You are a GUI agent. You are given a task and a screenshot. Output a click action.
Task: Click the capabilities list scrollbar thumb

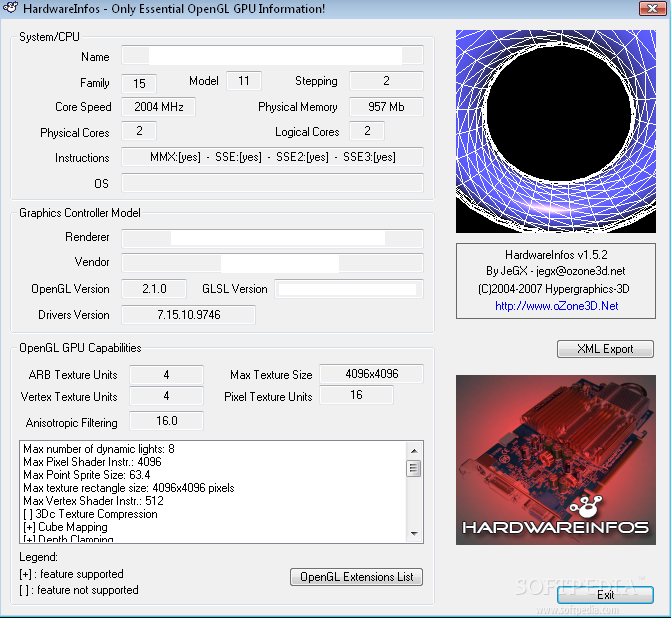tap(414, 468)
